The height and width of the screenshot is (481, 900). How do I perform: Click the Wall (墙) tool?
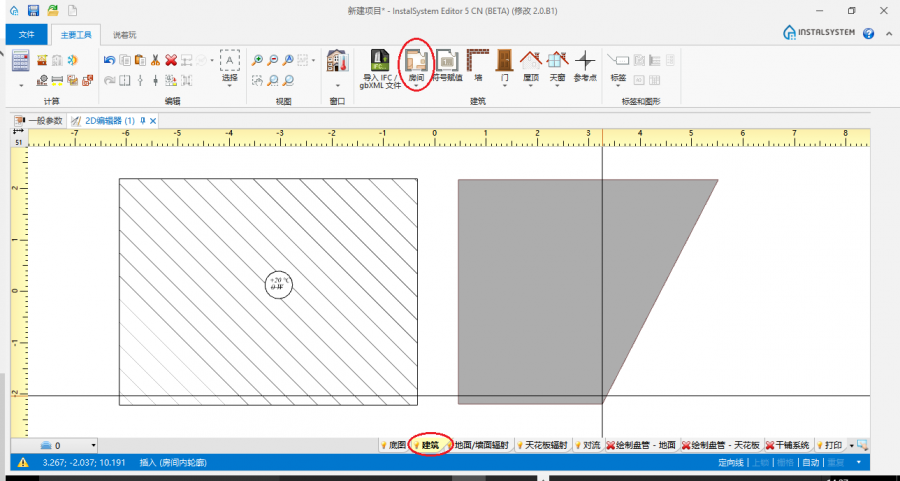pyautogui.click(x=477, y=64)
